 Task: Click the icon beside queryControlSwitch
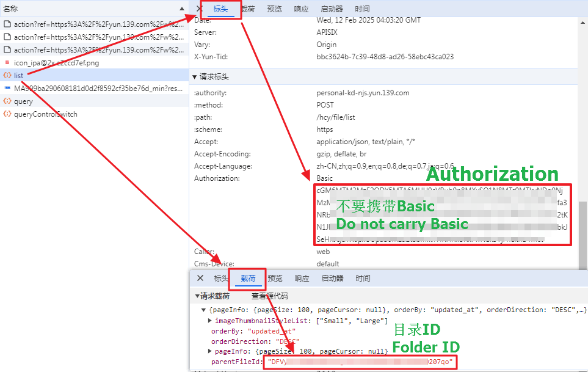click(7, 114)
